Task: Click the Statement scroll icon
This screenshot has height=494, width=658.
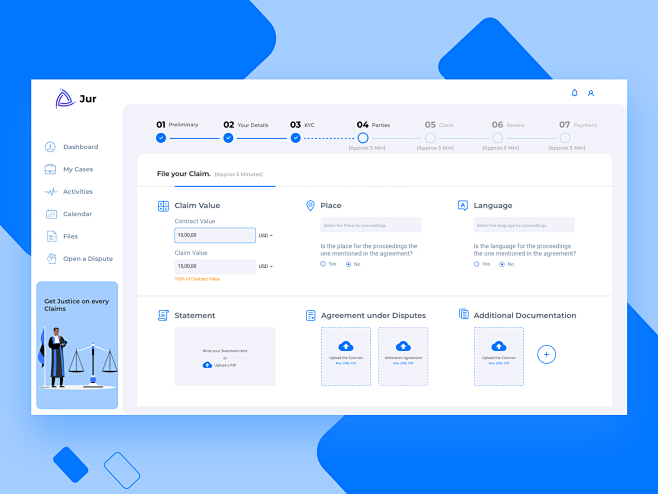Action: point(163,315)
